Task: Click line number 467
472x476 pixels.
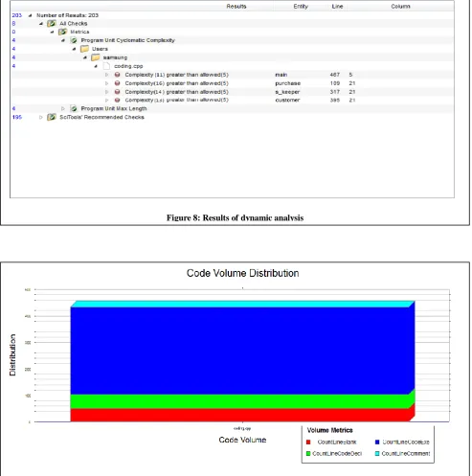Action: point(335,75)
